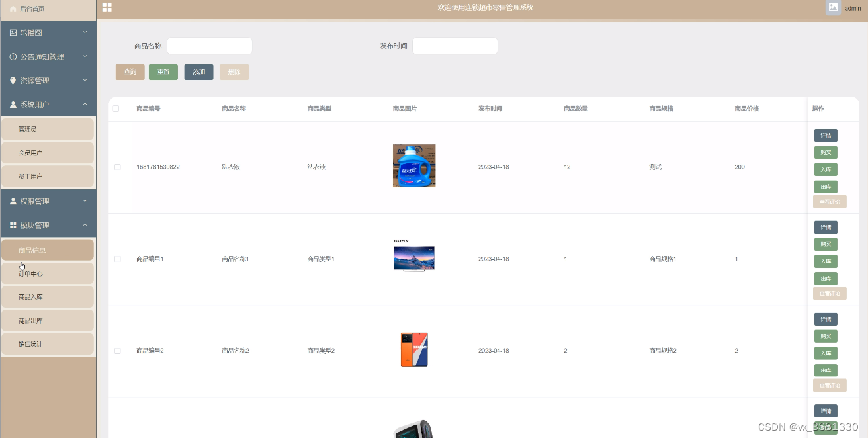Tick the select-all checkbox in table header
The width and height of the screenshot is (868, 438).
pos(116,109)
